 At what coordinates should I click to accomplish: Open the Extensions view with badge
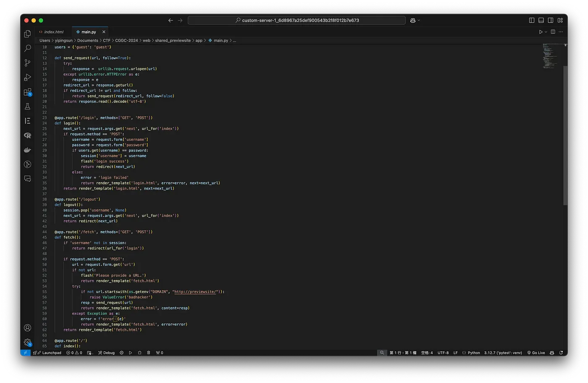click(28, 92)
